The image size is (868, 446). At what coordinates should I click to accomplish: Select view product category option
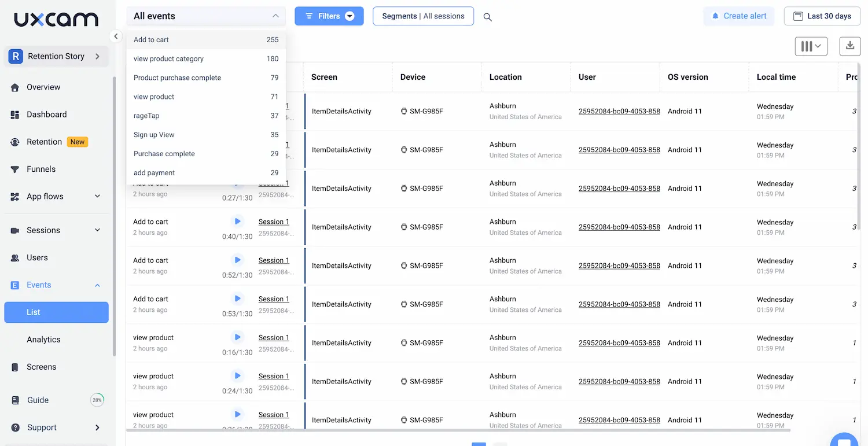pos(206,59)
